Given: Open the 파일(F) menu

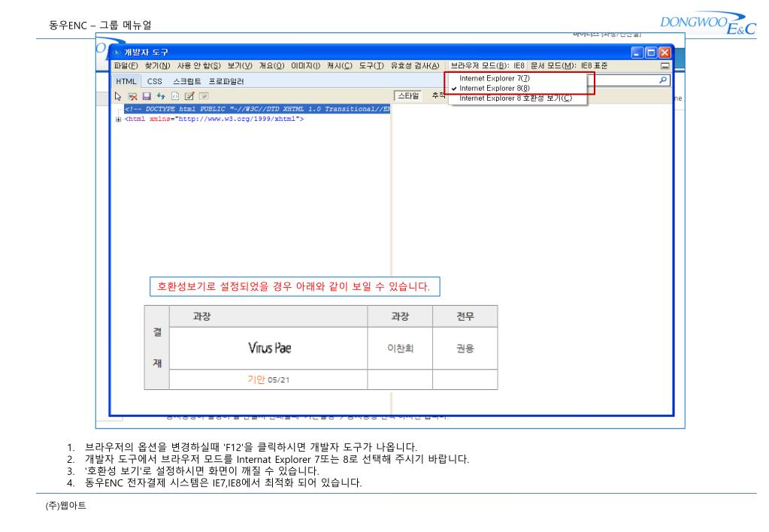Looking at the screenshot, I should point(126,65).
